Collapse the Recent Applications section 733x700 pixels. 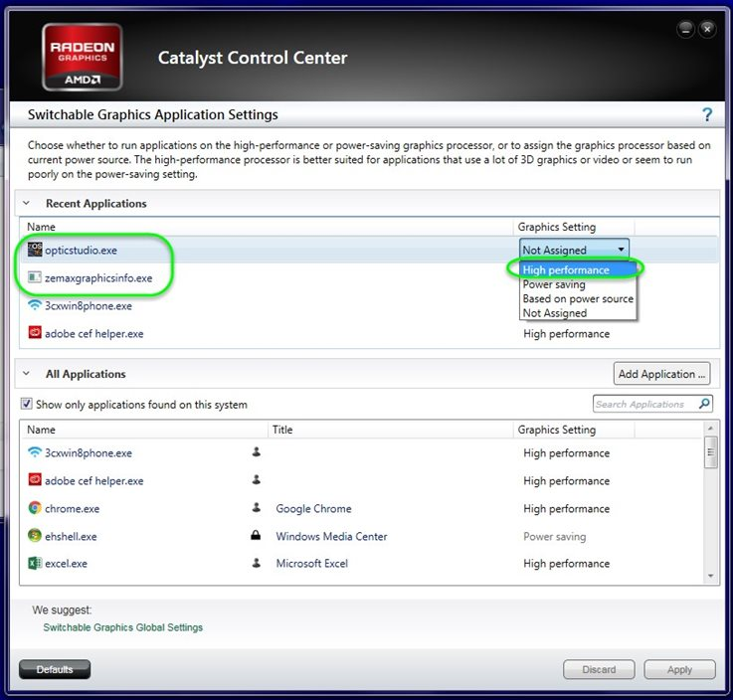26,203
